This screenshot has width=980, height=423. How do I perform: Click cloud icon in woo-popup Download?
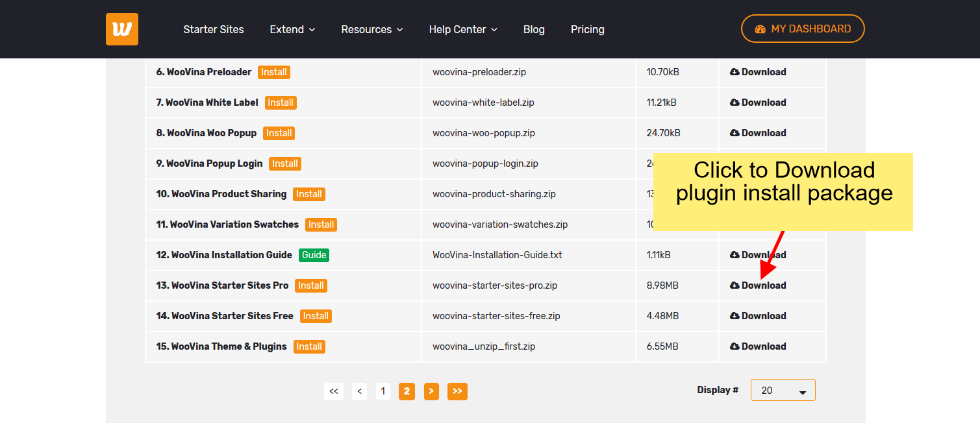[x=735, y=133]
